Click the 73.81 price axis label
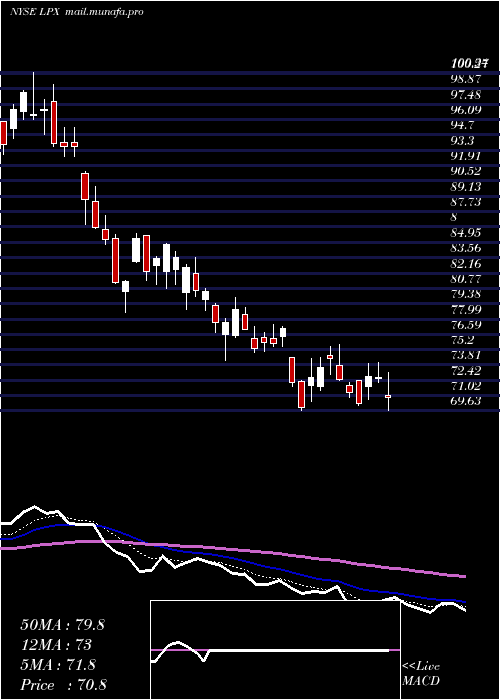 pyautogui.click(x=466, y=356)
